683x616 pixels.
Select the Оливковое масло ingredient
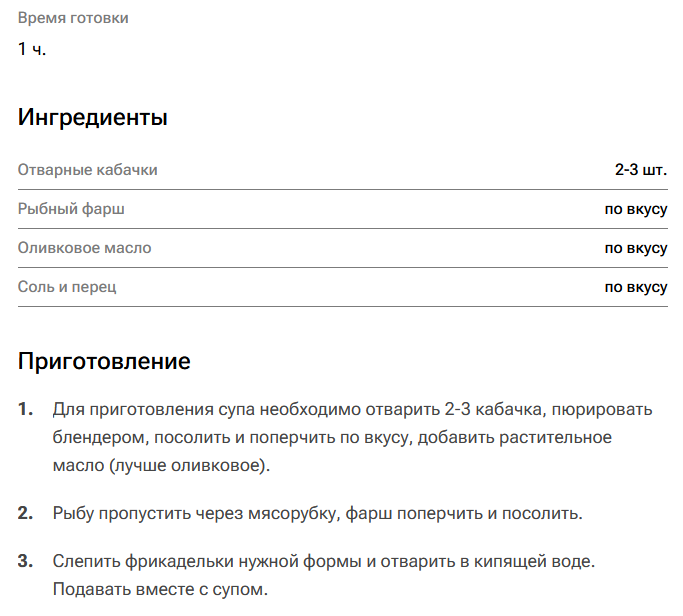pyautogui.click(x=85, y=248)
